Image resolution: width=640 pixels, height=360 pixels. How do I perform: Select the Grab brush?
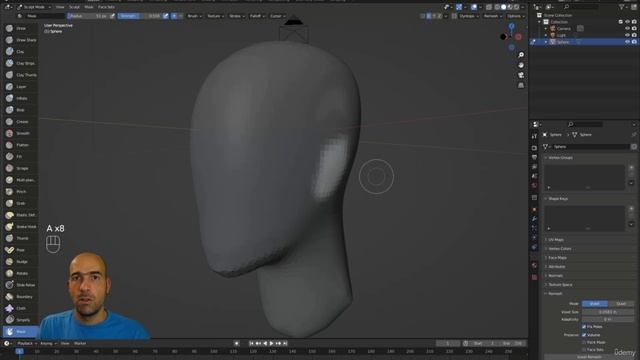20,203
